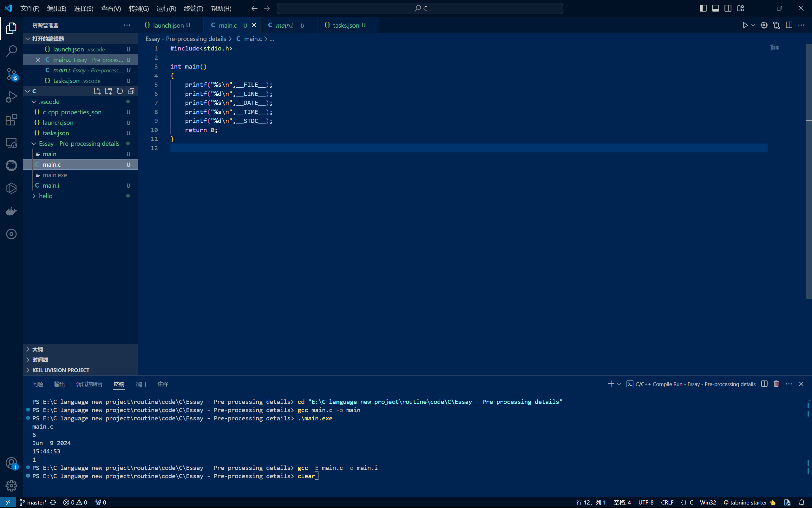Switch to 输出 output panel tab
This screenshot has height=508, width=812.
[x=59, y=384]
